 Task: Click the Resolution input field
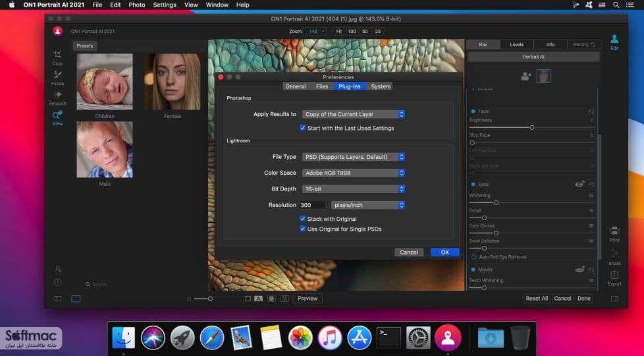[x=313, y=205]
